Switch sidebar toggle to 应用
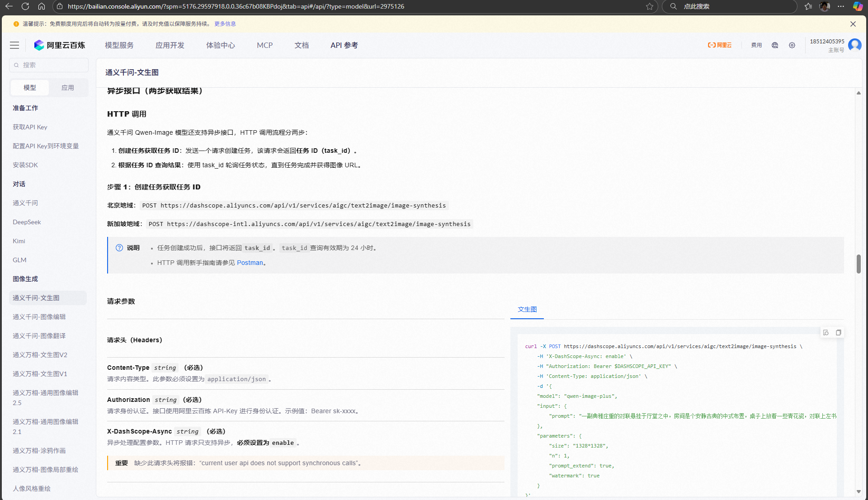The height and width of the screenshot is (500, 868). coord(68,88)
